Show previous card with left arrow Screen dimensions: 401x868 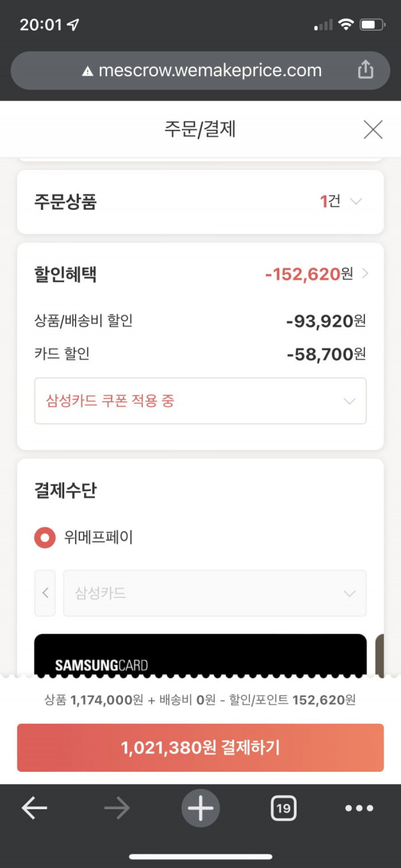tap(45, 593)
